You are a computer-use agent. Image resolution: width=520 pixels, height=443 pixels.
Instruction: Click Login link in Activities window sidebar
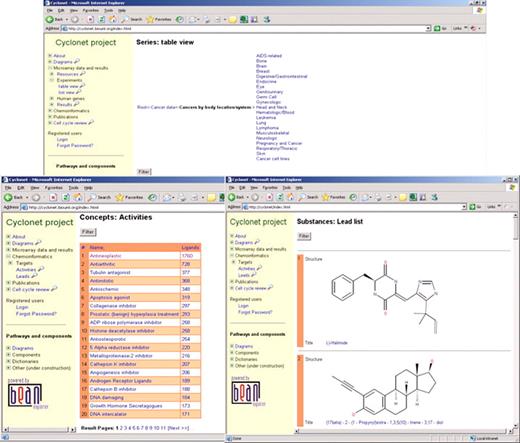[22, 307]
